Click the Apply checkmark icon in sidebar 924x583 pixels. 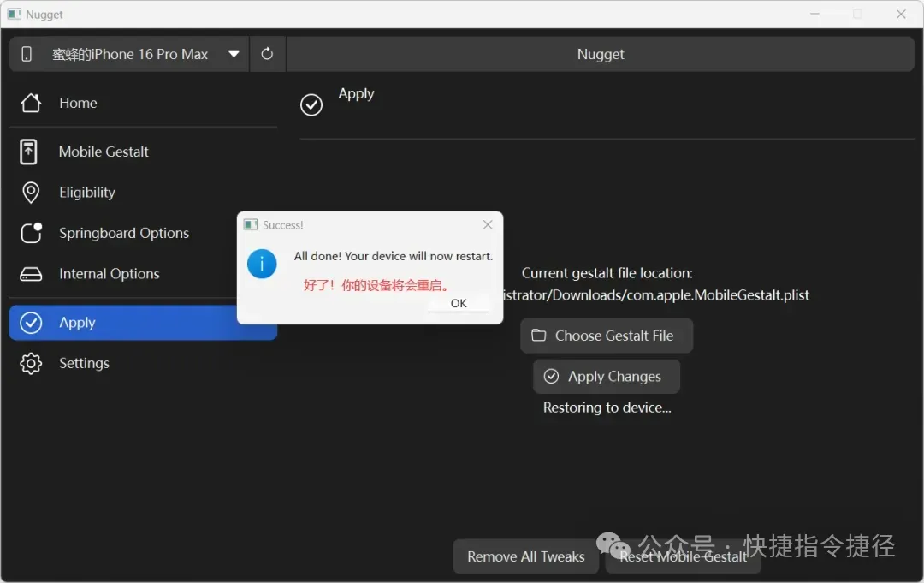point(31,323)
